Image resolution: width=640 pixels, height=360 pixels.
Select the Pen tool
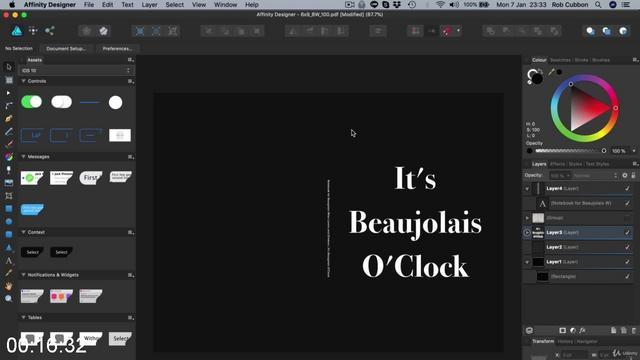click(x=9, y=119)
